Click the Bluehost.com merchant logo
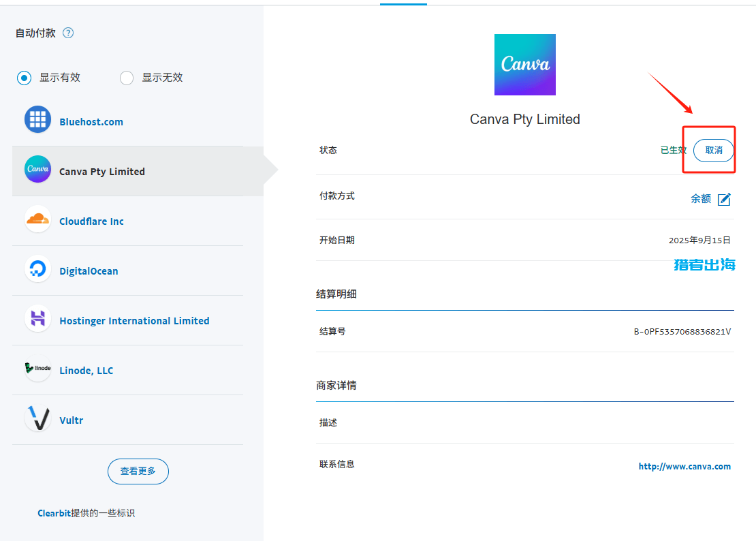Viewport: 756px width, 541px height. [37, 119]
